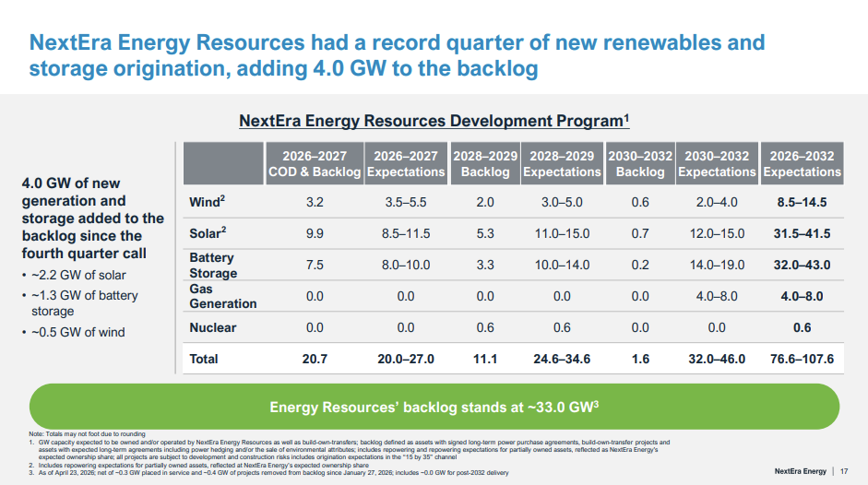Click the Battery Storage row label
This screenshot has width=868, height=485.
(212, 266)
